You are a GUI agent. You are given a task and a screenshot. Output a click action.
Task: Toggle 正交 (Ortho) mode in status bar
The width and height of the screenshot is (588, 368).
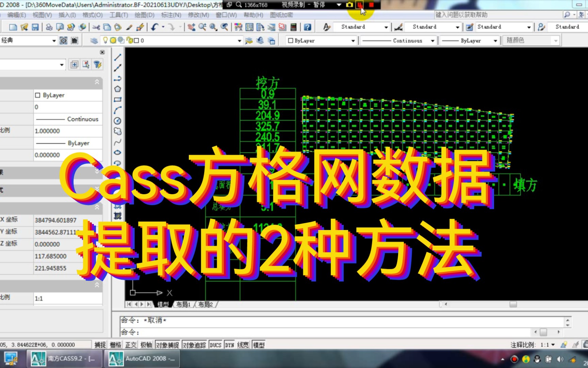coord(132,344)
